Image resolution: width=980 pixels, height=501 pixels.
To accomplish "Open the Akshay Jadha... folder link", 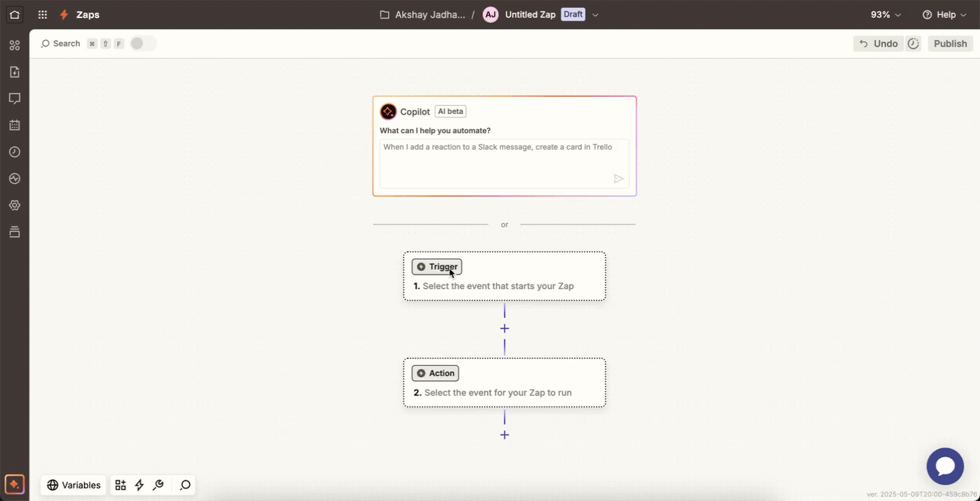I will (430, 15).
